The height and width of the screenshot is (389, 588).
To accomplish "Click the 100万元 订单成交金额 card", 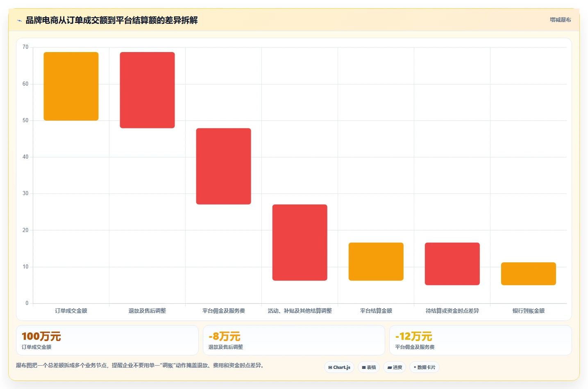I will [107, 340].
